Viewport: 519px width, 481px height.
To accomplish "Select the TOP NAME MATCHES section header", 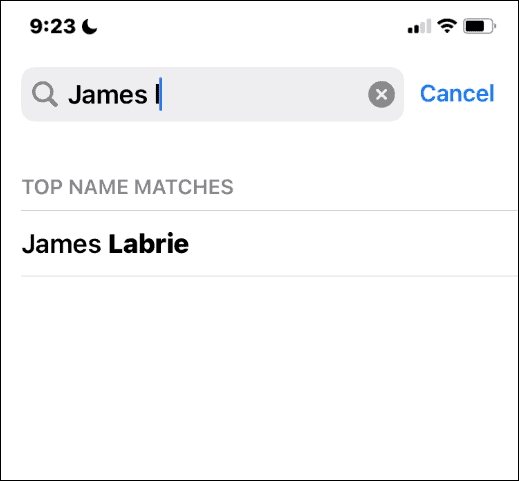I will tap(128, 187).
